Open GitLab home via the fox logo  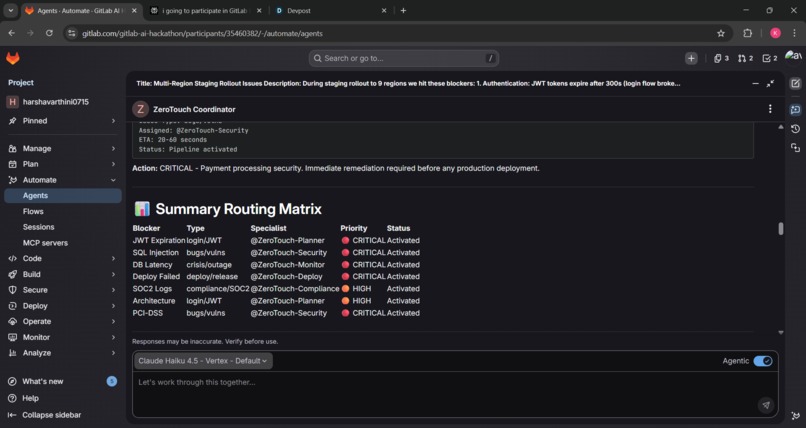coord(13,59)
